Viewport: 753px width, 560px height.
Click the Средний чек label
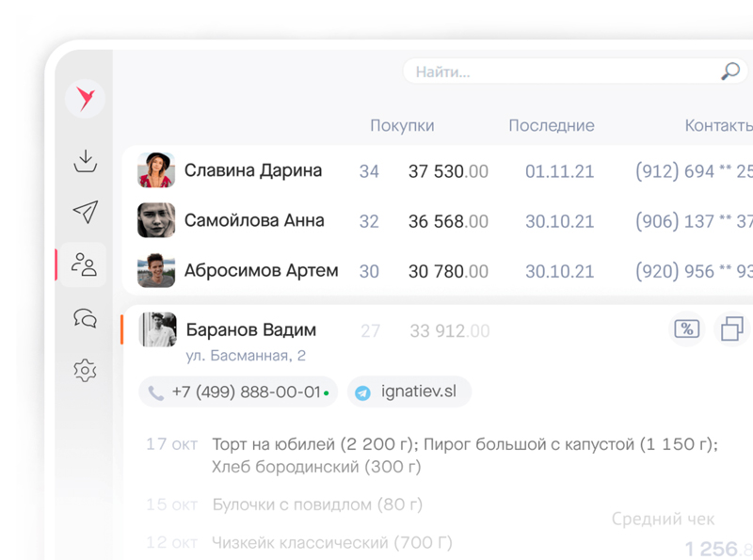pos(663,519)
